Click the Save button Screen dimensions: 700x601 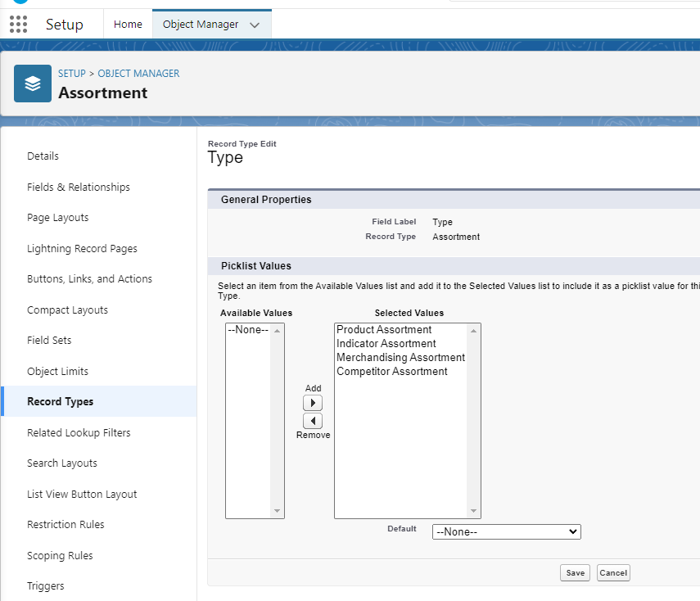point(576,573)
